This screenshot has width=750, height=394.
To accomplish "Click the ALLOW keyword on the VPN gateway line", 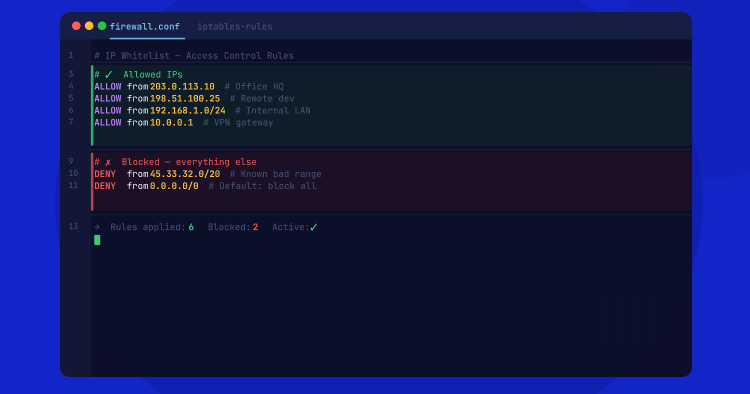I will click(108, 122).
